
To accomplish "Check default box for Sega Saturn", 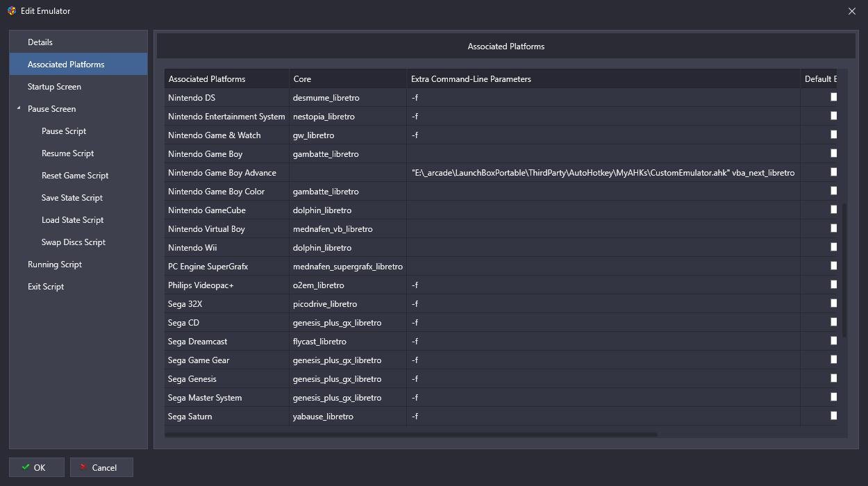I will click(x=834, y=416).
